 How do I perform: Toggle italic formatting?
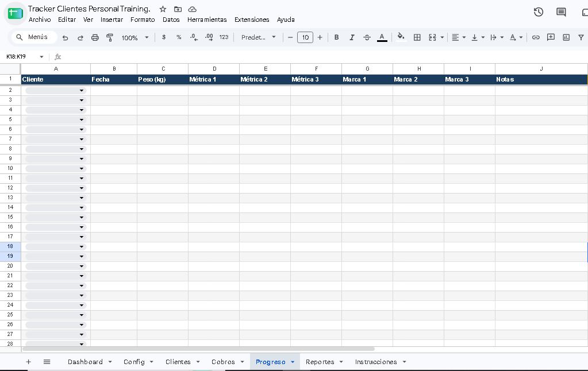tap(352, 37)
